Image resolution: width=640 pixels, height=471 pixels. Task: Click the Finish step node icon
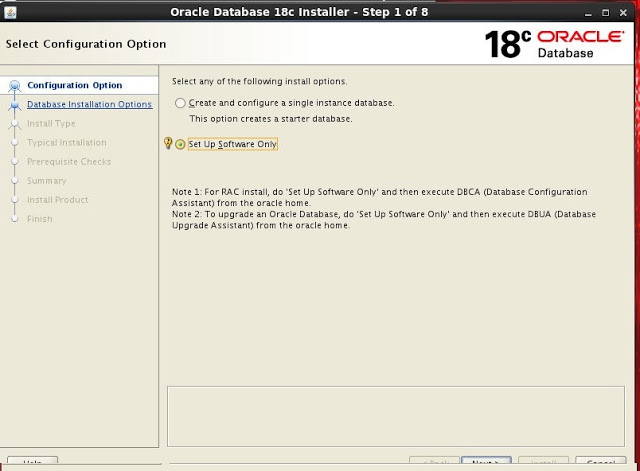[14, 219]
